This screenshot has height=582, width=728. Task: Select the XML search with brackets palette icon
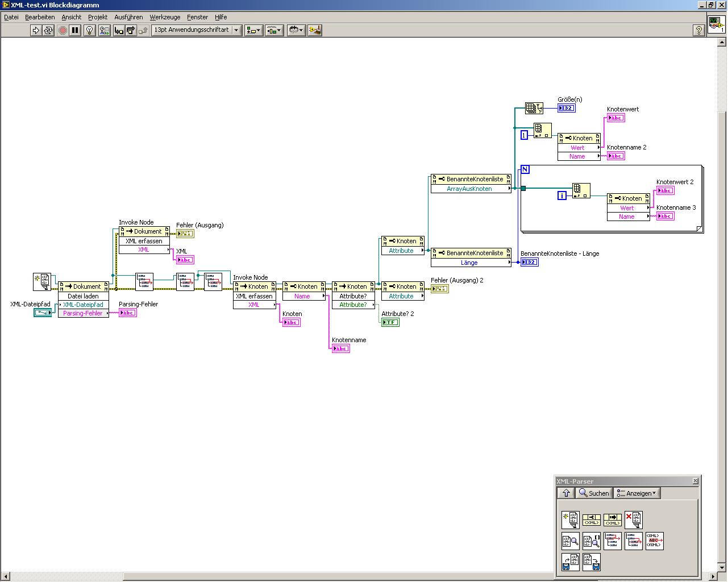click(x=591, y=541)
